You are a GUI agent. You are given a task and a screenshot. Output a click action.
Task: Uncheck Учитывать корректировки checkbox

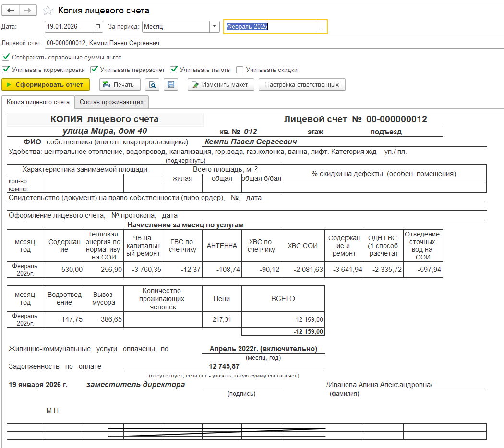(x=5, y=70)
